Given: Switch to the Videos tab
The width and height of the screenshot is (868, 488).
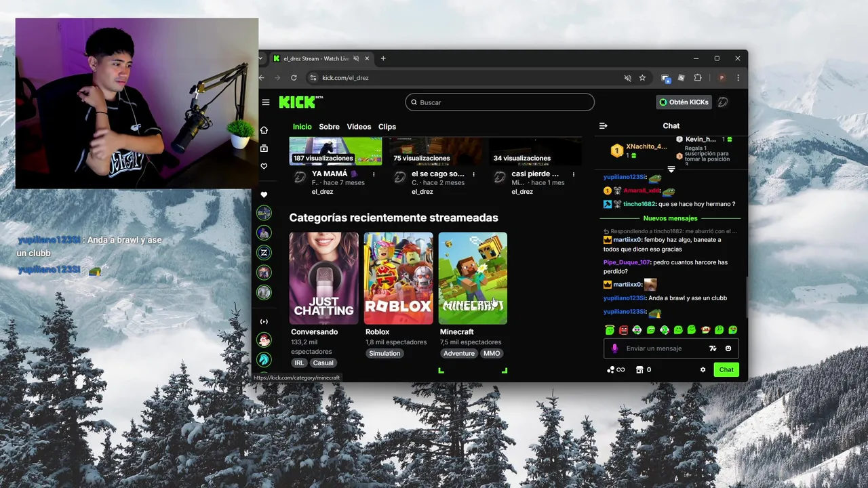Looking at the screenshot, I should click(359, 127).
